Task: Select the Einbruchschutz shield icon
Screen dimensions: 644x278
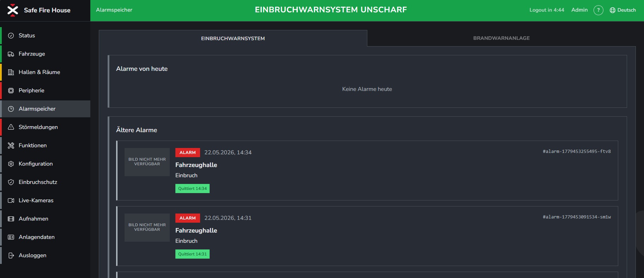Action: click(x=11, y=182)
